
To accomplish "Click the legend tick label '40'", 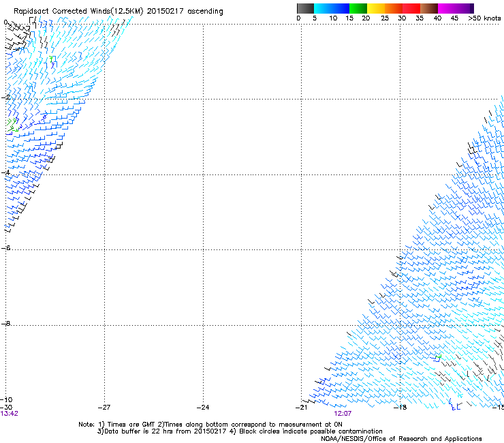I will point(437,18).
